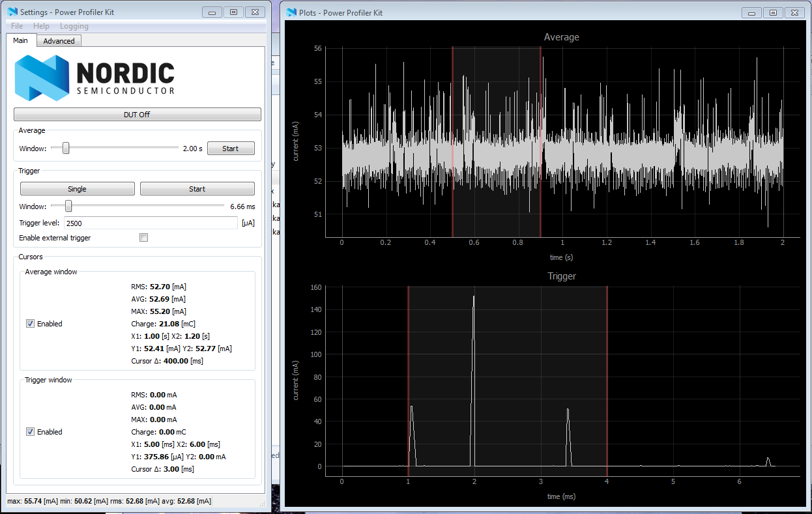The image size is (812, 514).
Task: Click the 'Y1: 375.86 [µA]' cursor value
Action: (157, 457)
